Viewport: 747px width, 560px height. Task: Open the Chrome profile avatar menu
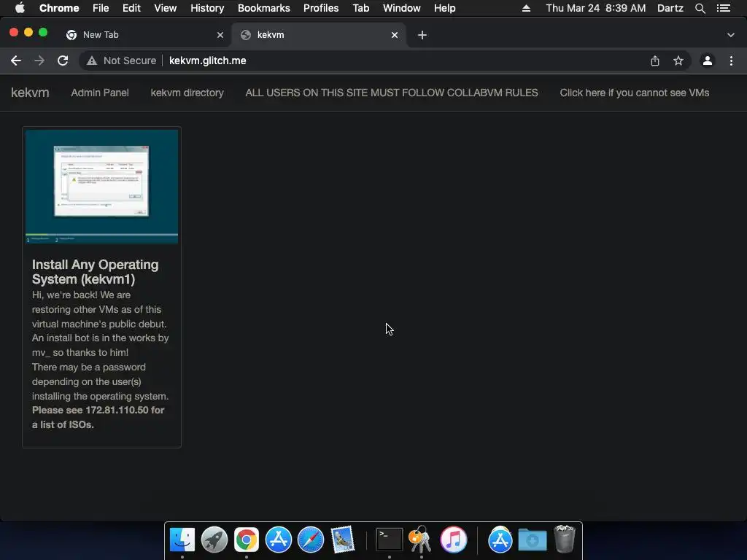(708, 61)
